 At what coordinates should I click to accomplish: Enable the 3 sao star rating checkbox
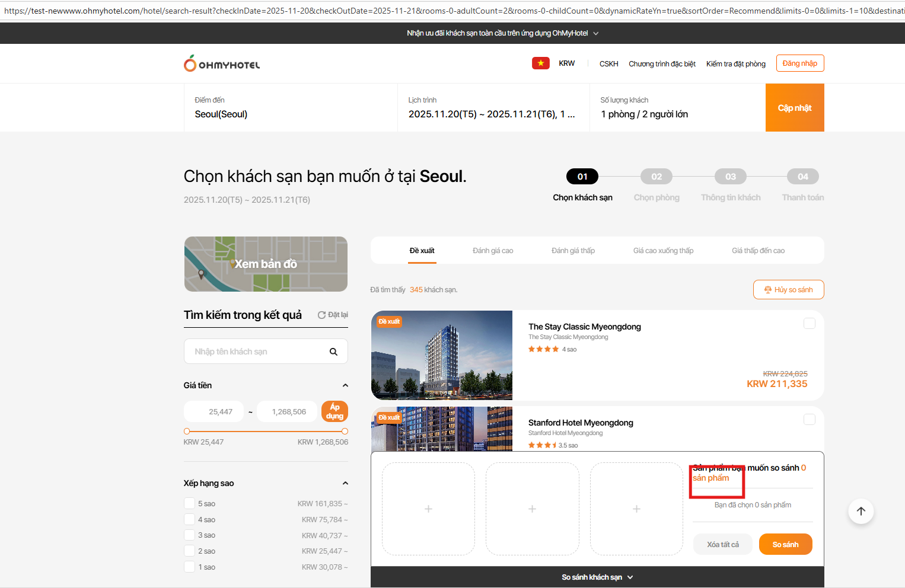click(190, 535)
